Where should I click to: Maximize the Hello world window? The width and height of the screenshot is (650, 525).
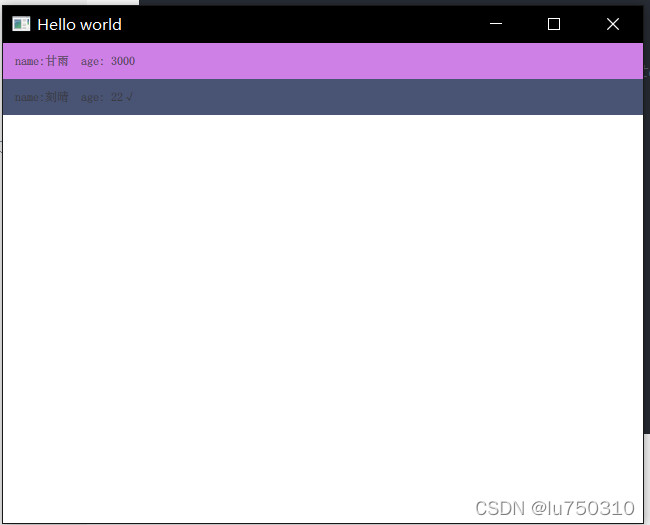click(554, 24)
